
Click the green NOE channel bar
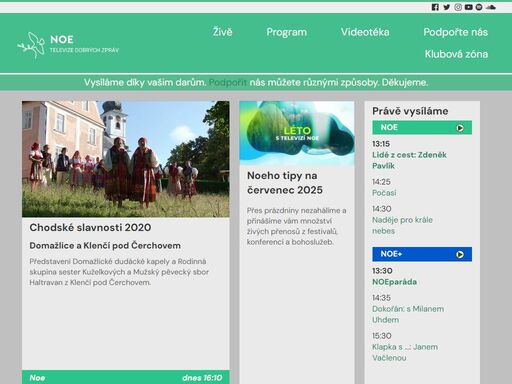pyautogui.click(x=422, y=128)
